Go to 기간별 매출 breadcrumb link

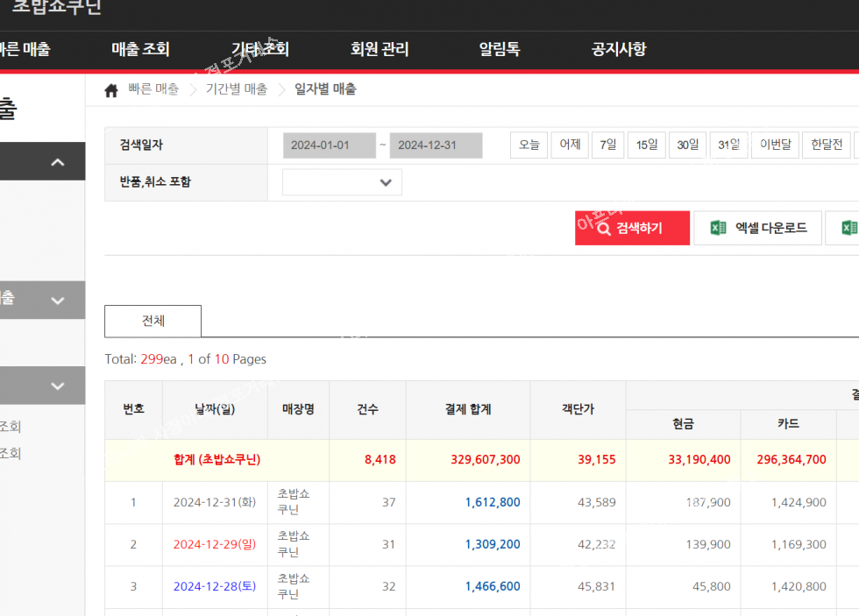tap(237, 89)
